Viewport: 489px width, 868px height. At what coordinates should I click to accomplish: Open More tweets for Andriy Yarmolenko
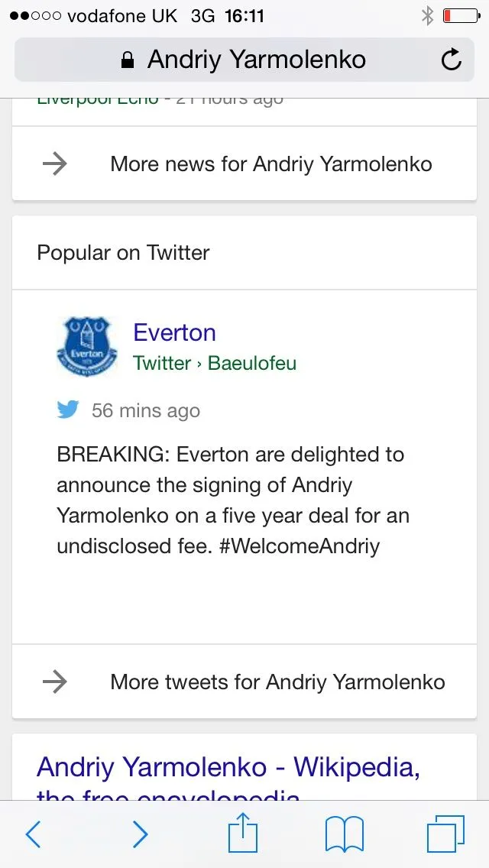coord(277,682)
